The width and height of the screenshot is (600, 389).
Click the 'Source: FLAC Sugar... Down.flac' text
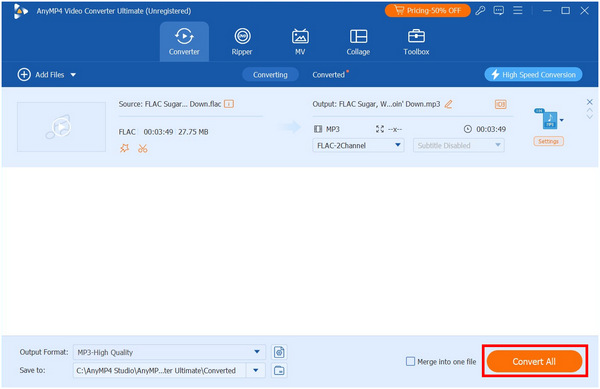[x=170, y=104]
